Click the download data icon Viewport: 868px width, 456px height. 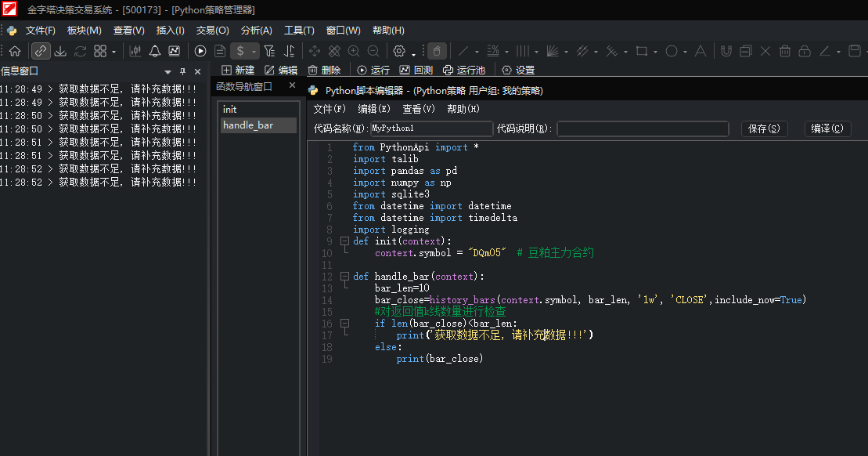point(60,51)
